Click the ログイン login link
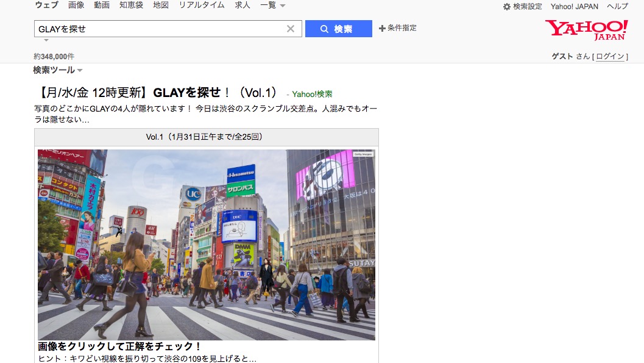This screenshot has width=644, height=363. click(610, 56)
